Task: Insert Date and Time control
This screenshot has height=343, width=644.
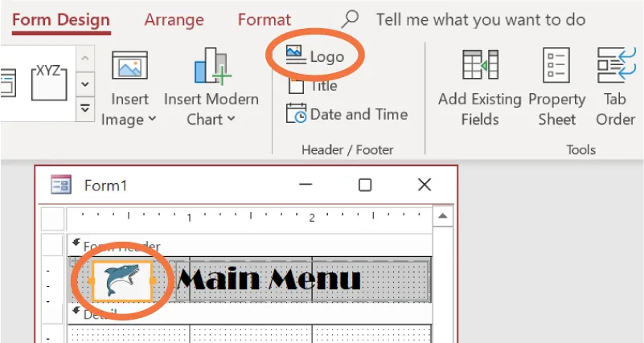Action: (x=347, y=114)
